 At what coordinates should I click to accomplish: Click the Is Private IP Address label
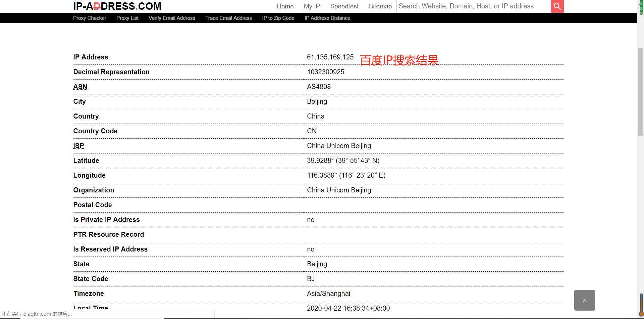point(106,220)
